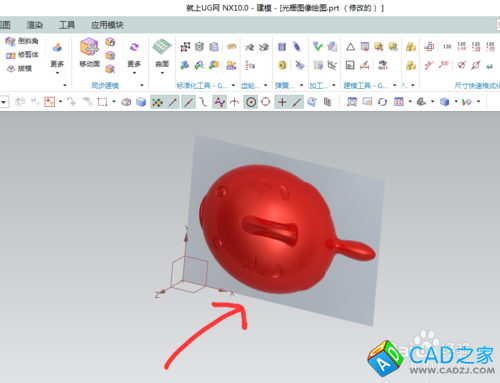The width and height of the screenshot is (500, 383).
Task: Click the rotate view circular arrows icon
Action: point(382,102)
